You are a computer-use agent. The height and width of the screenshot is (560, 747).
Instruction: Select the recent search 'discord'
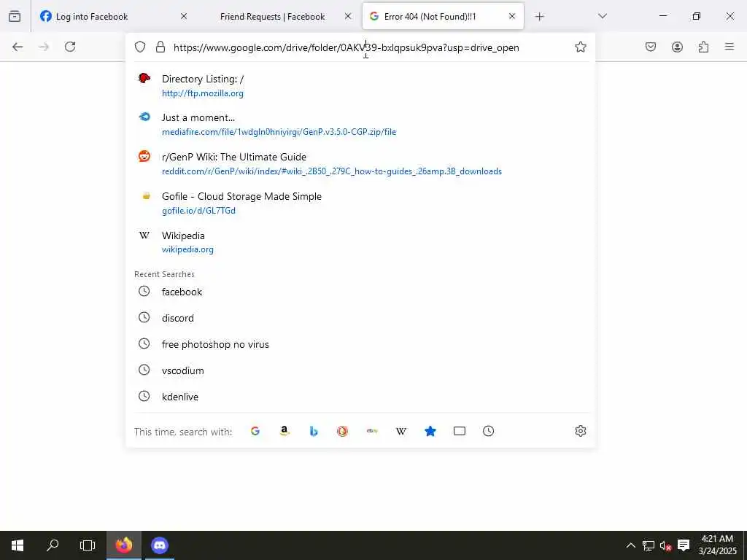click(360, 318)
